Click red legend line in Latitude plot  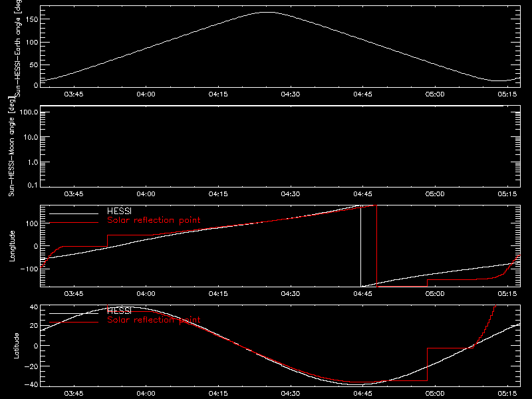(74, 323)
